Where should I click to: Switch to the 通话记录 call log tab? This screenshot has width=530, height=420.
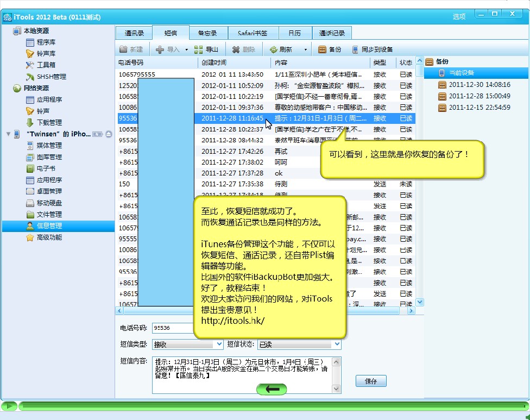(x=332, y=33)
